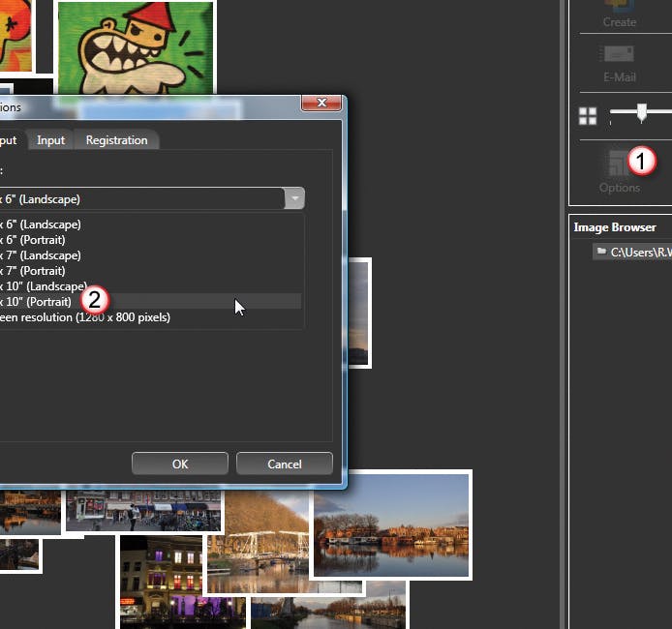
Task: Select the 10" (Landscape) list option
Action: (x=150, y=286)
